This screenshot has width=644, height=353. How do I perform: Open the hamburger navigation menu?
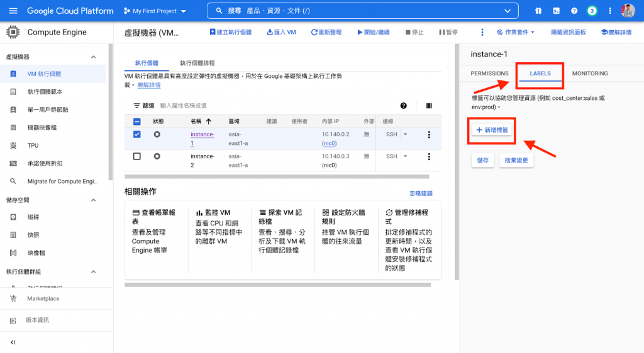click(13, 11)
